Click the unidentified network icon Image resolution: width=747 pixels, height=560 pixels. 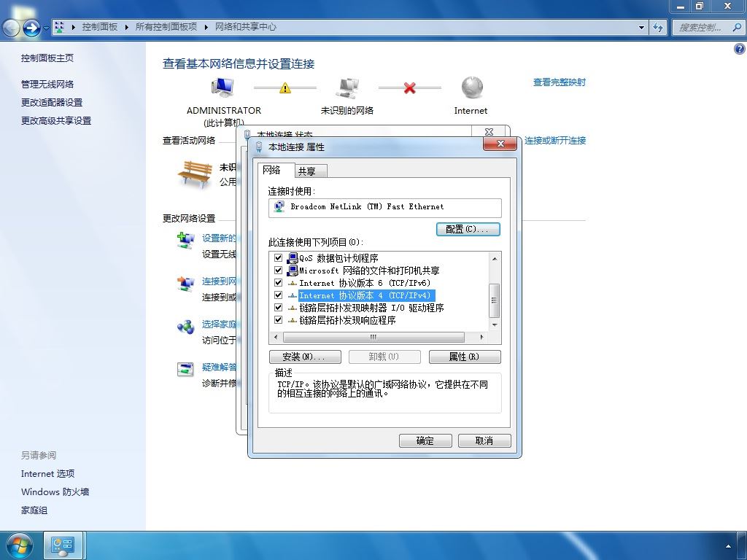[x=347, y=88]
